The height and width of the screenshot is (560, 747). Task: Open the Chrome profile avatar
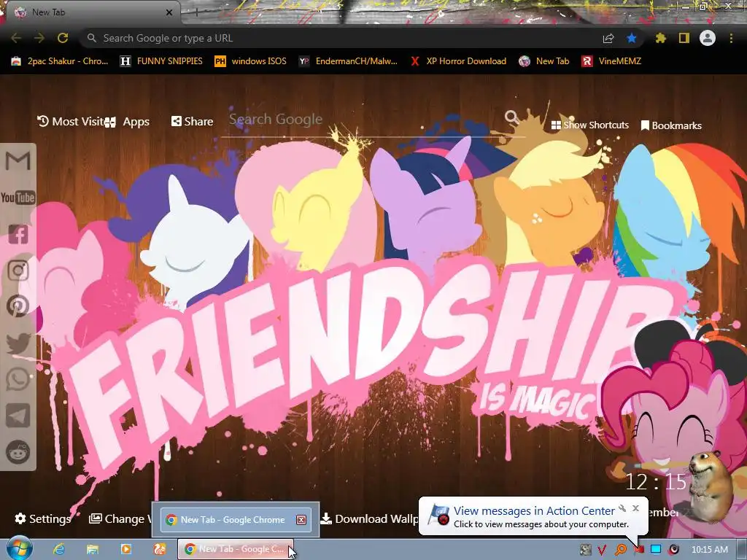(708, 38)
